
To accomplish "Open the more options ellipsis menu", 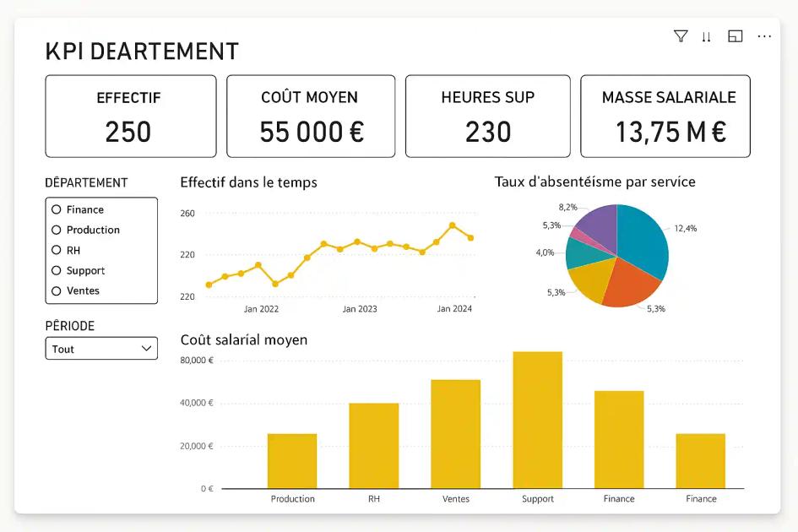I will tap(764, 36).
